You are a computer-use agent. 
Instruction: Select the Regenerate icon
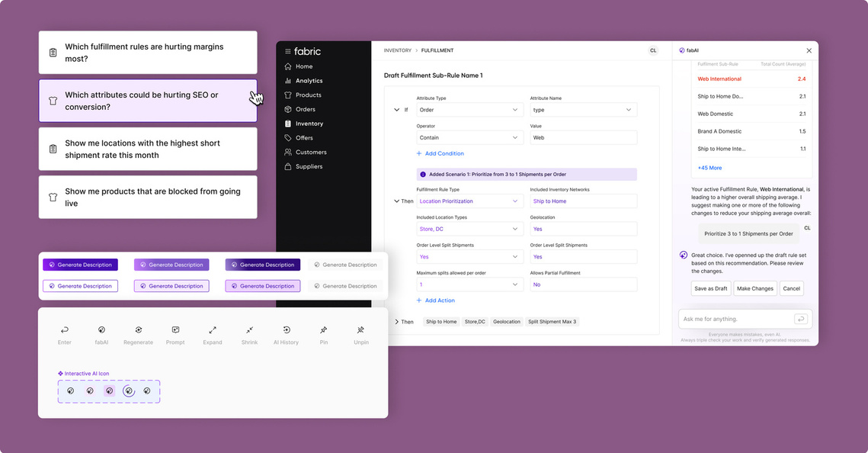pos(139,330)
